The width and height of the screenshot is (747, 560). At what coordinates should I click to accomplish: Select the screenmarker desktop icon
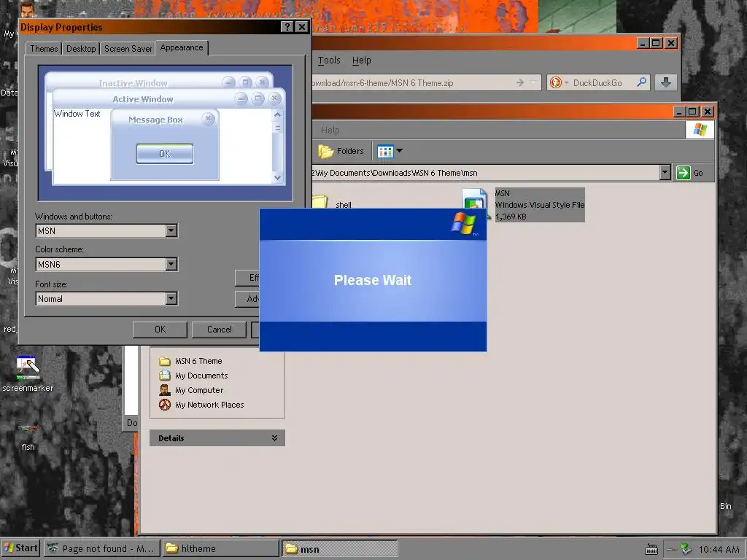coord(28,374)
